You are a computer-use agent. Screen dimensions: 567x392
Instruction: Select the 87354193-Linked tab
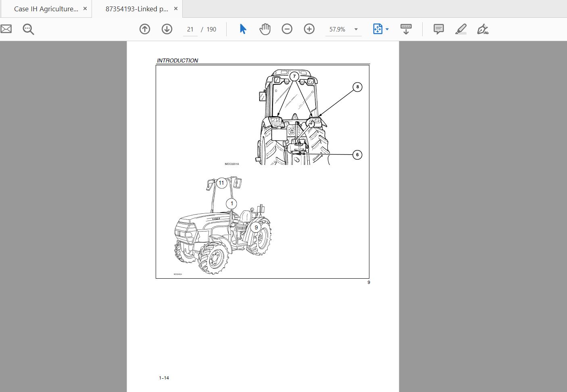click(x=137, y=8)
